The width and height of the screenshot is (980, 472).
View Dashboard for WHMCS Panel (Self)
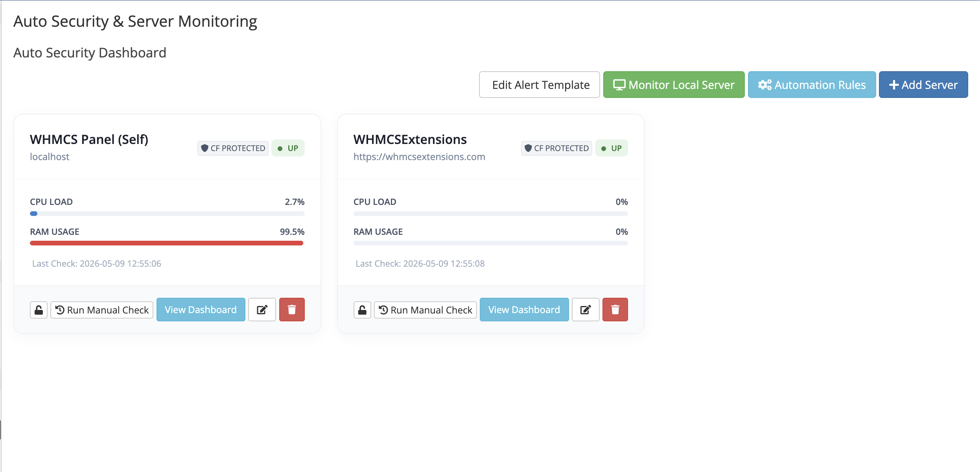coord(201,310)
